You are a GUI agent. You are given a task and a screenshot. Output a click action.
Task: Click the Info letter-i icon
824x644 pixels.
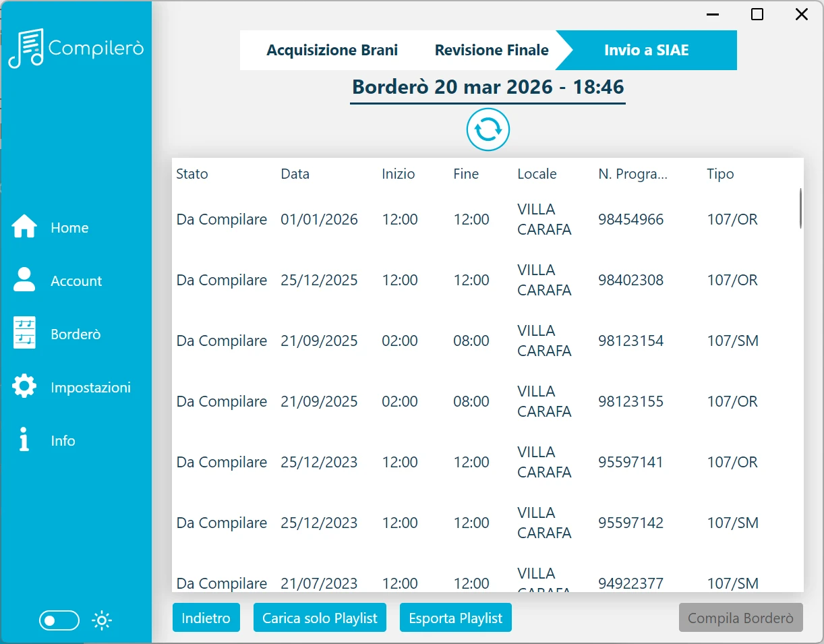[24, 440]
